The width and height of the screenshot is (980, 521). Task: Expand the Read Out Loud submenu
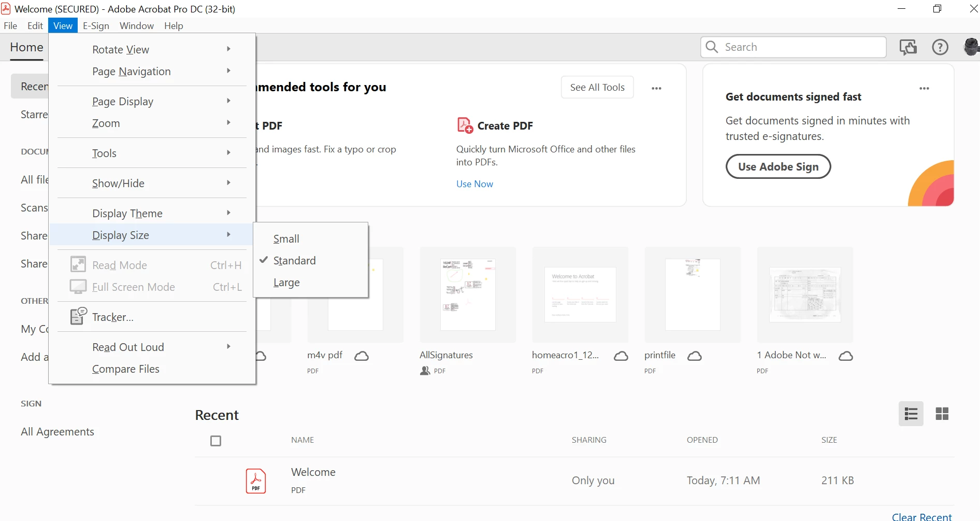tap(152, 347)
